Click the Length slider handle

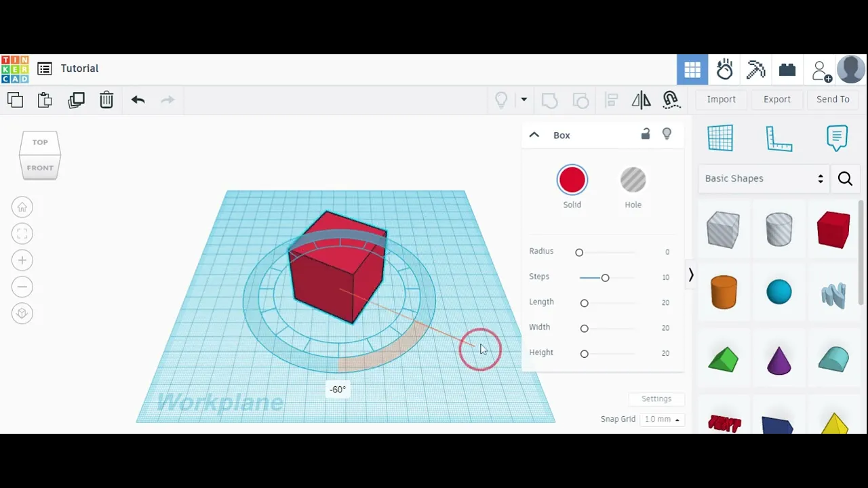click(x=584, y=303)
